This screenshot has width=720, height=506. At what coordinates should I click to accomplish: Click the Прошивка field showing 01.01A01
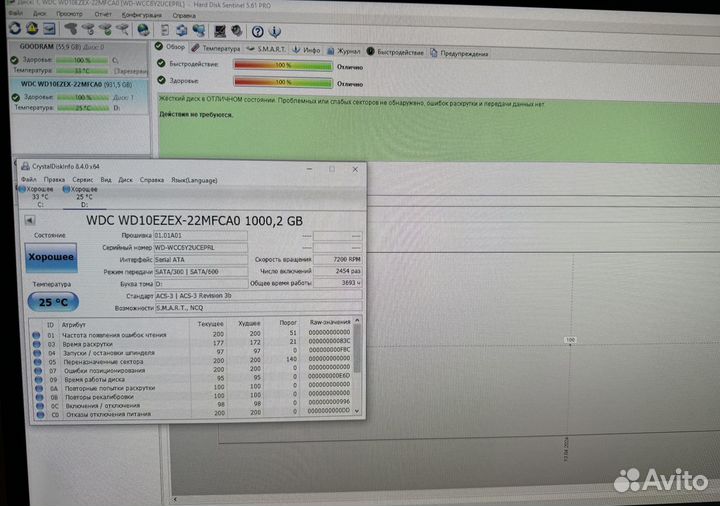pos(201,236)
